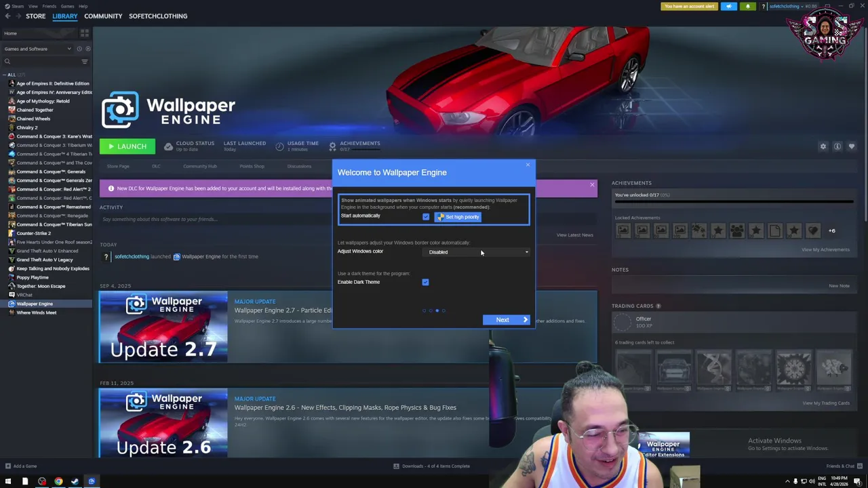Image resolution: width=868 pixels, height=488 pixels.
Task: Open Friends & Chat
Action: click(x=844, y=466)
